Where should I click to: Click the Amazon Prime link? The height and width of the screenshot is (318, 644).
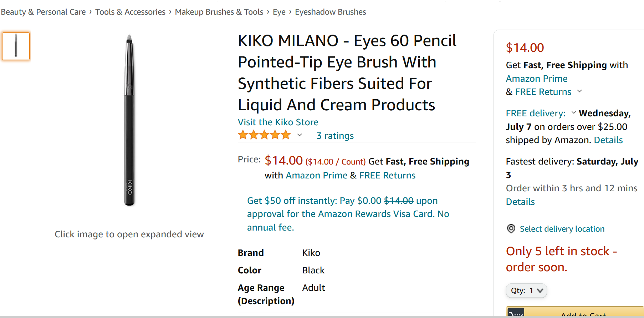click(536, 78)
